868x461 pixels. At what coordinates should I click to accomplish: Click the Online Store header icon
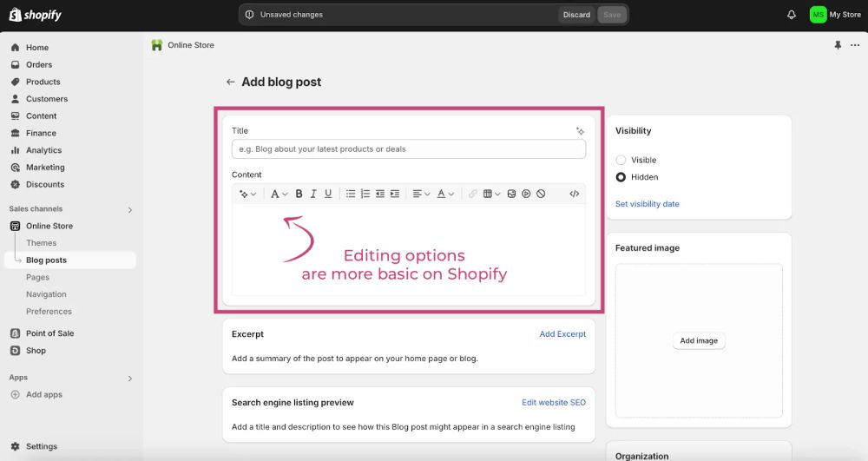[x=157, y=45]
